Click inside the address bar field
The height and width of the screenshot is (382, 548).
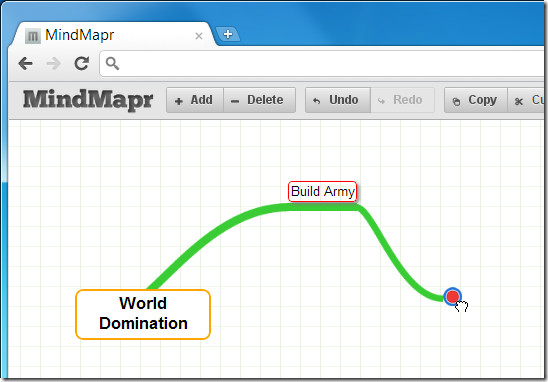(322, 64)
